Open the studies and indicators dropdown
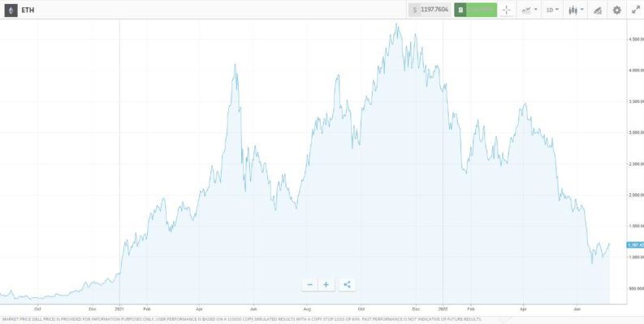This screenshot has width=644, height=324. tap(529, 10)
